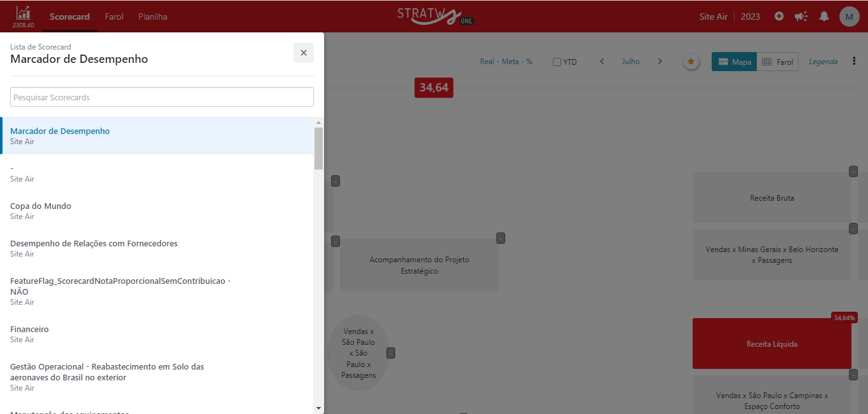Open the Real - Meta - % selector
The width and height of the screenshot is (868, 414).
(x=506, y=62)
